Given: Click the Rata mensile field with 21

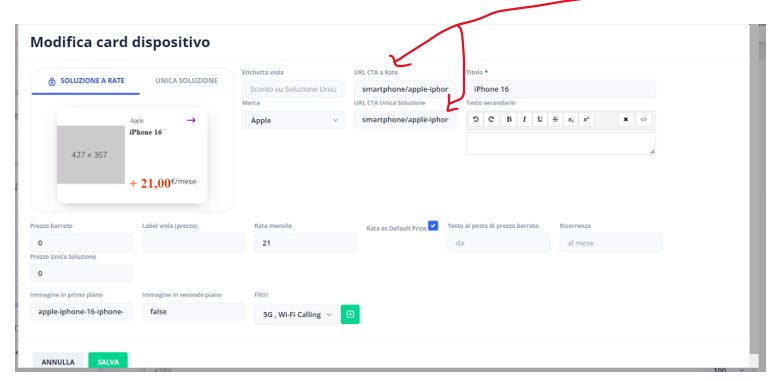Looking at the screenshot, I should (305, 243).
